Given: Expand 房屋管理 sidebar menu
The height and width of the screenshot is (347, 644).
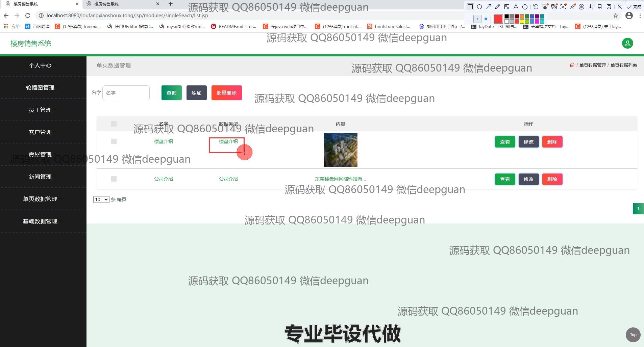Looking at the screenshot, I should coord(40,154).
